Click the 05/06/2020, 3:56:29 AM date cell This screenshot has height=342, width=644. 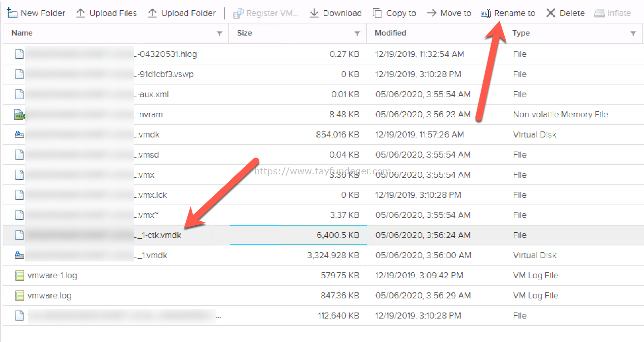click(x=423, y=295)
